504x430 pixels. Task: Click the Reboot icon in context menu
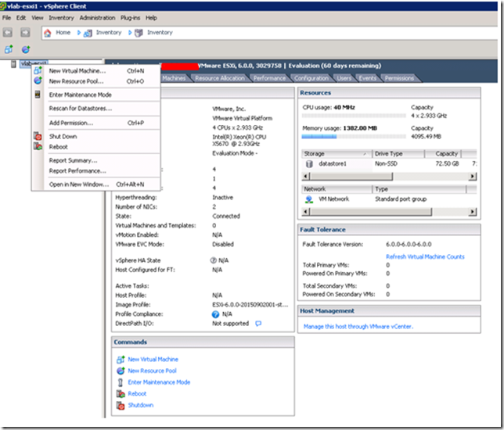[38, 146]
